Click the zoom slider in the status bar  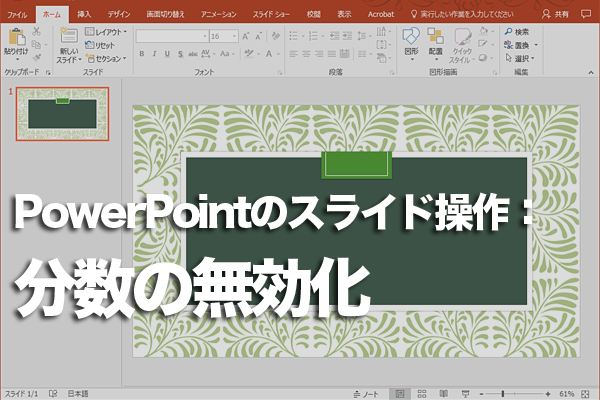(x=515, y=394)
